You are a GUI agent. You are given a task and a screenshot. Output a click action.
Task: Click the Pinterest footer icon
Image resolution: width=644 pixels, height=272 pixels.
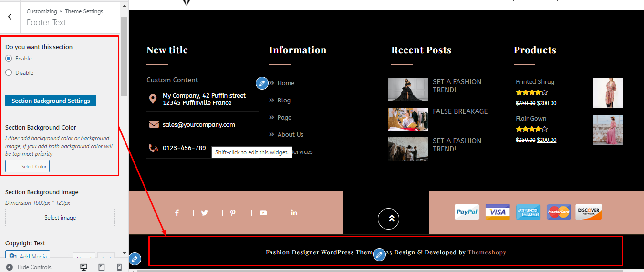(233, 213)
